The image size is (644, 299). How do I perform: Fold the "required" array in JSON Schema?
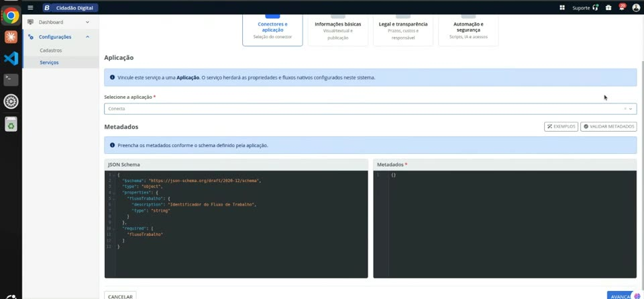(x=114, y=228)
